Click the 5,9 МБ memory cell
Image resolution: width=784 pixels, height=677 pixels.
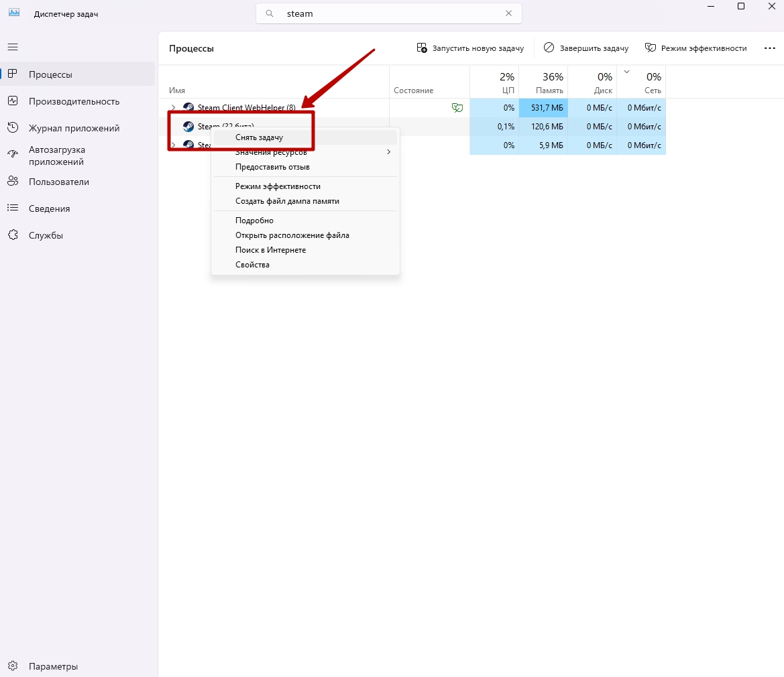click(543, 145)
